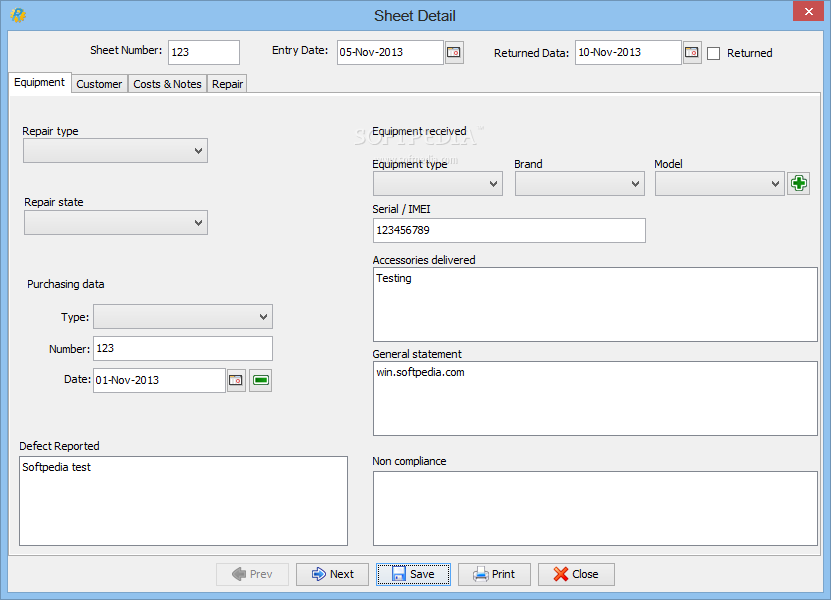Click the Serial / IMEI field
This screenshot has height=600, width=831.
pos(509,231)
